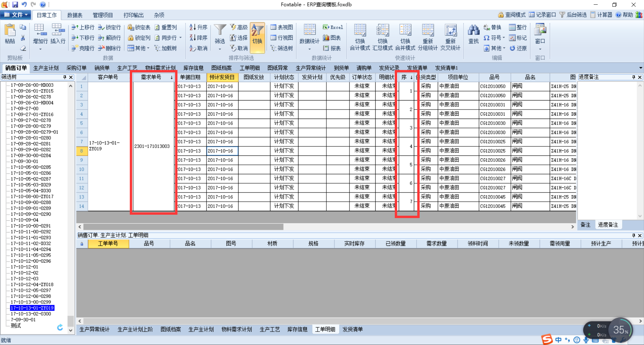Click the 替换 replace button

click(492, 27)
